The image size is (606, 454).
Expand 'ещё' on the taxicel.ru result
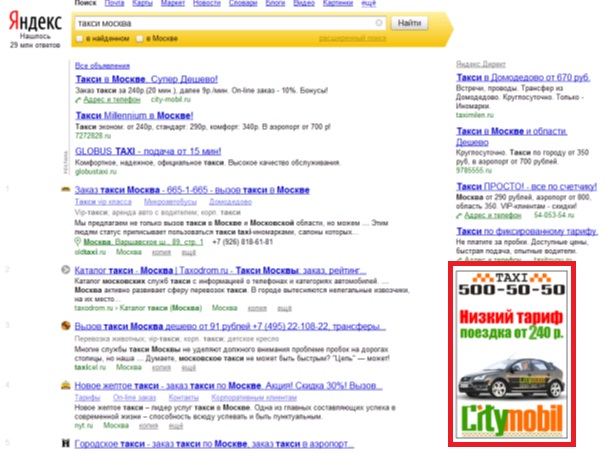point(189,367)
